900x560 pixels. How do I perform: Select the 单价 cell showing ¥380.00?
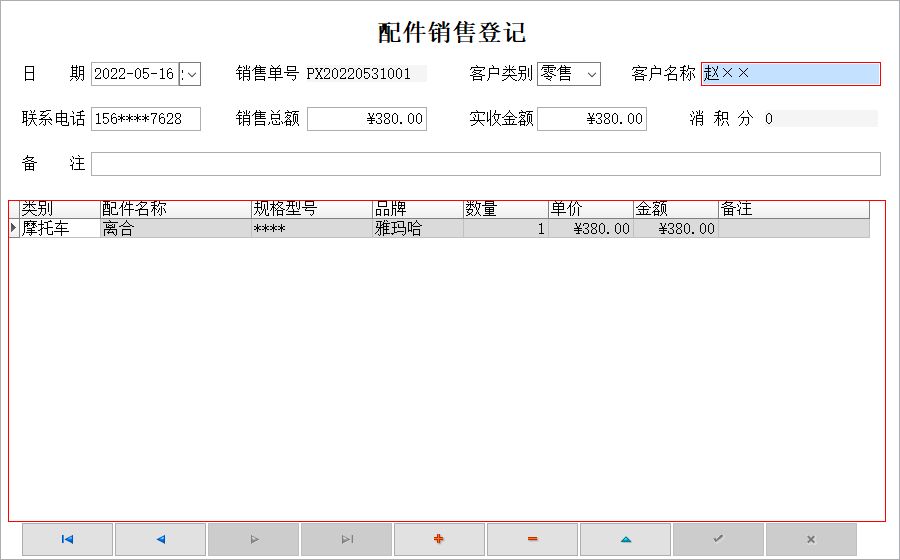(x=591, y=228)
